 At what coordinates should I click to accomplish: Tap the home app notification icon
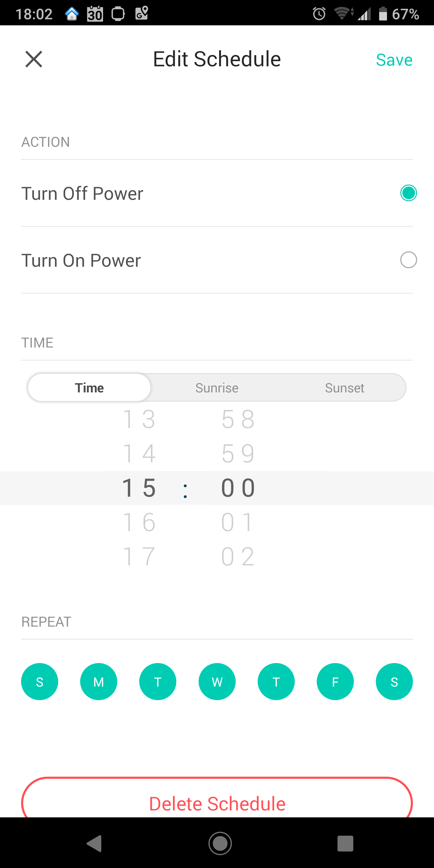click(x=72, y=14)
